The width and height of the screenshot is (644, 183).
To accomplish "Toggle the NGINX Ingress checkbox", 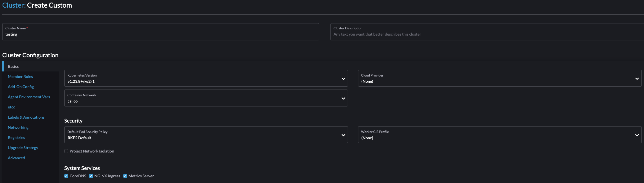I will coord(91,176).
